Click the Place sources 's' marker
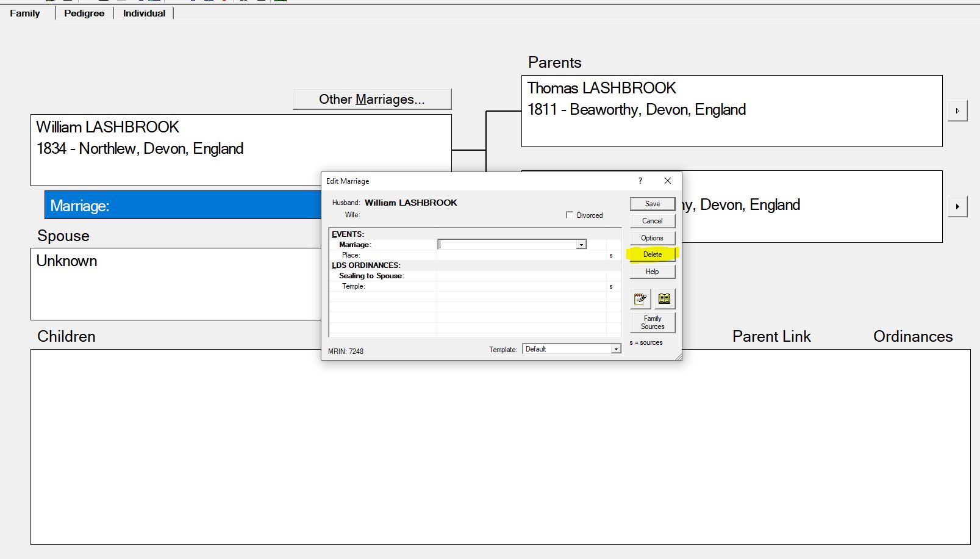This screenshot has height=559, width=980. click(x=611, y=255)
